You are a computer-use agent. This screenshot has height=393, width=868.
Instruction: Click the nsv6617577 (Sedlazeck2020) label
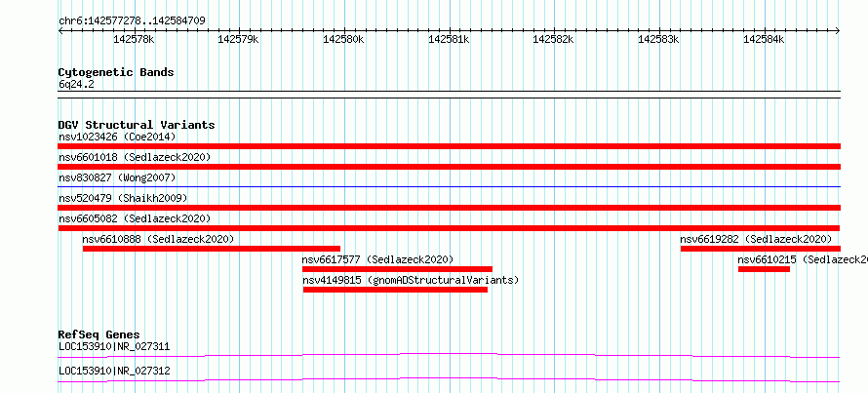point(377,259)
